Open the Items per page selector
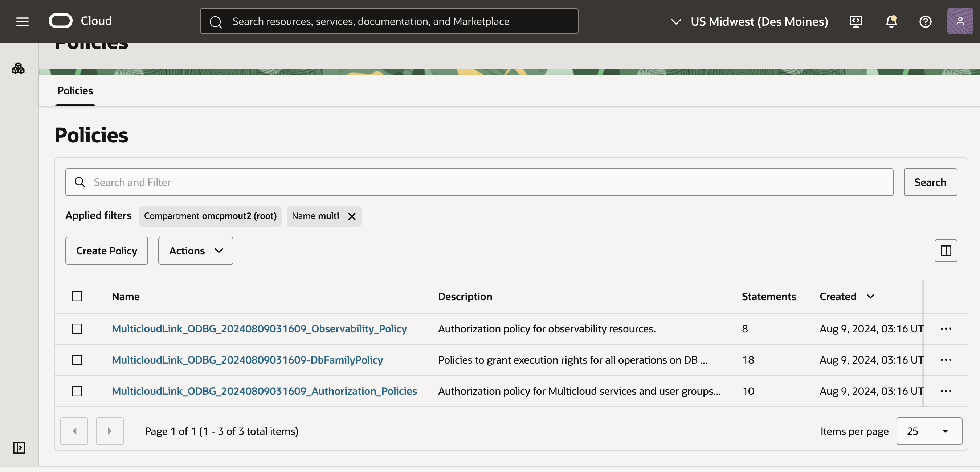Viewport: 980px width, 472px height. [x=929, y=431]
